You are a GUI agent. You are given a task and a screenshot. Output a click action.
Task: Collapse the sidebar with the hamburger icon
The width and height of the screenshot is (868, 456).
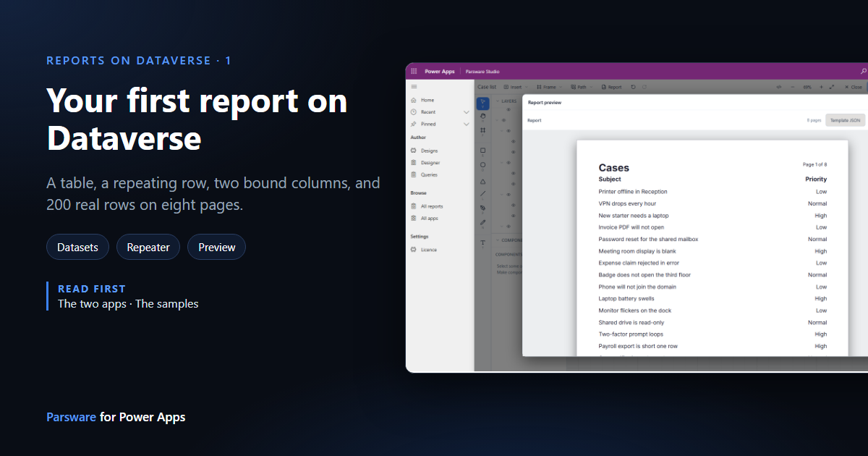click(x=414, y=86)
